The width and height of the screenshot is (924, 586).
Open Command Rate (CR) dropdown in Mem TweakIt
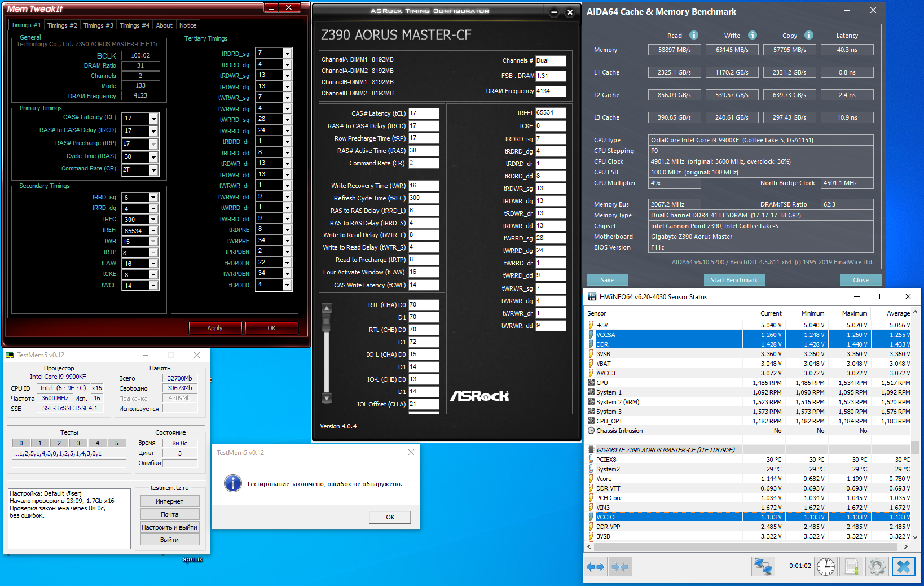click(153, 170)
